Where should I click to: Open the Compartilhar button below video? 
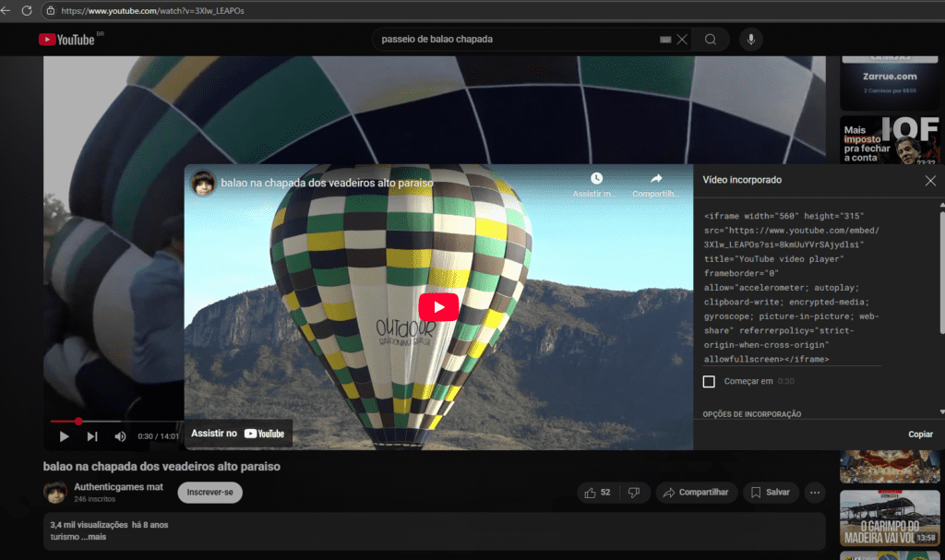pyautogui.click(x=696, y=493)
